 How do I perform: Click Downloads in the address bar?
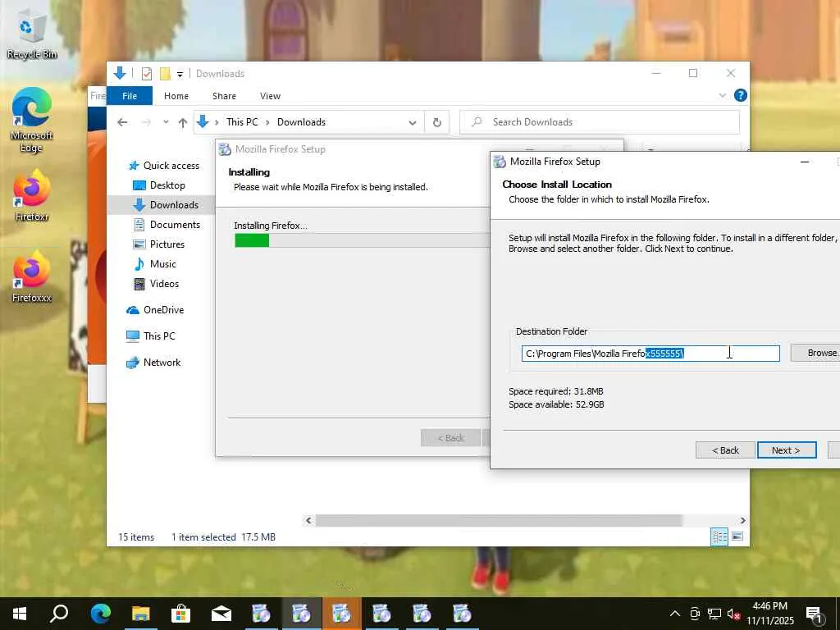coord(301,122)
